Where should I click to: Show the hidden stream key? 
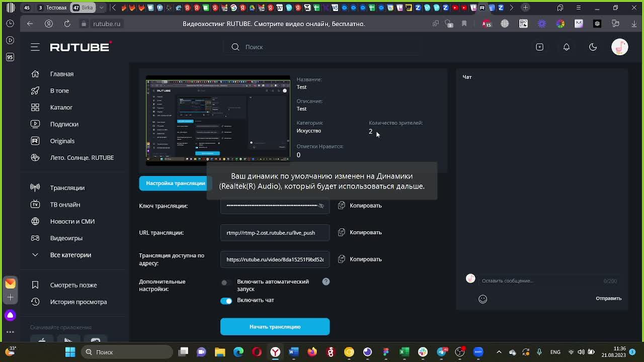pyautogui.click(x=321, y=206)
